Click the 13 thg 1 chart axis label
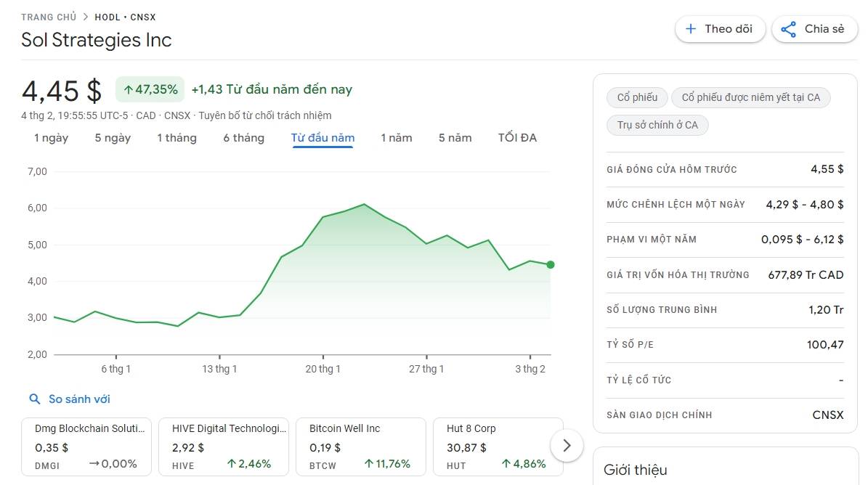Screen dimensions: 868x485 pos(219,369)
